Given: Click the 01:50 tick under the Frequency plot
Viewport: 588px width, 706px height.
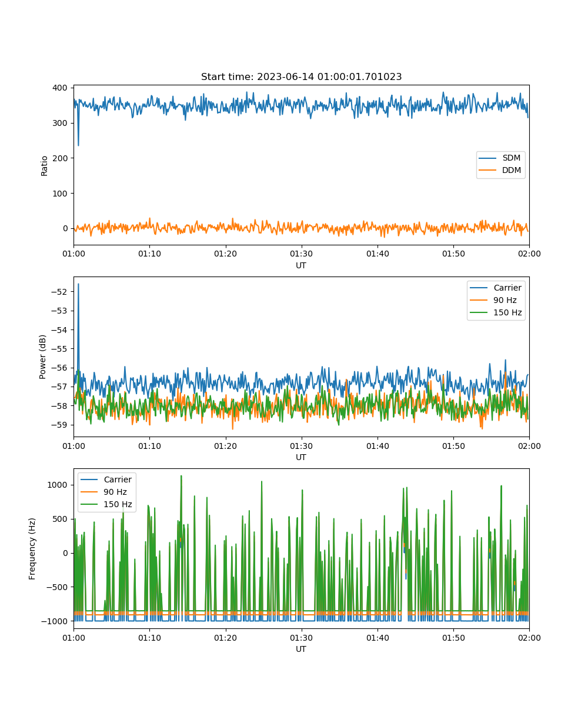Looking at the screenshot, I should 453,637.
